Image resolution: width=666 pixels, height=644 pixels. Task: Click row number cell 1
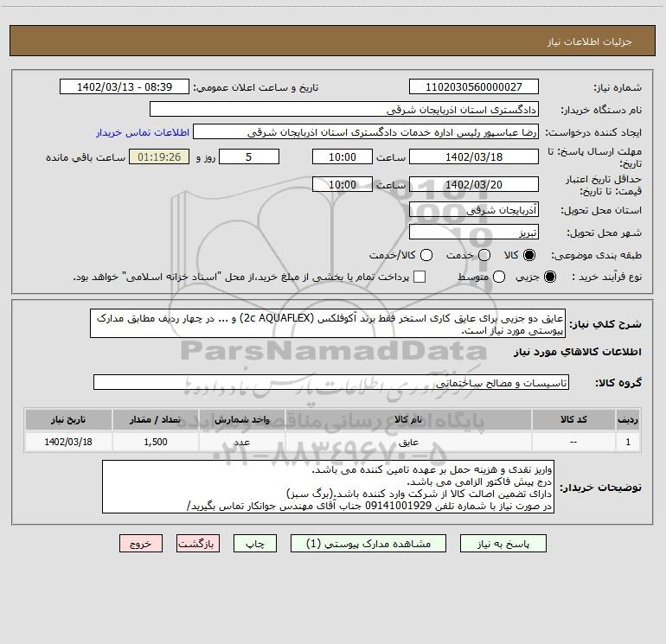628,442
